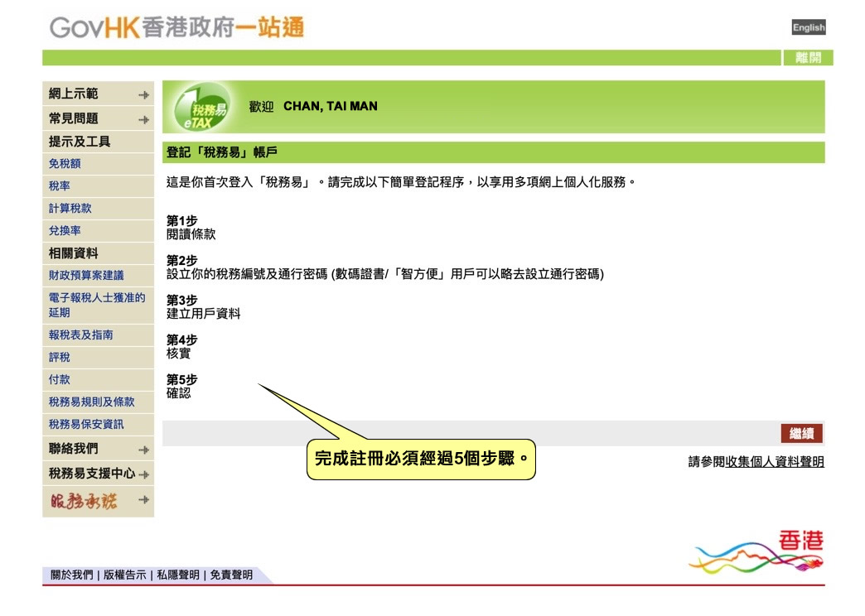865x616 pixels.
Task: Open the 私隱聲明 footer link
Action: click(178, 575)
